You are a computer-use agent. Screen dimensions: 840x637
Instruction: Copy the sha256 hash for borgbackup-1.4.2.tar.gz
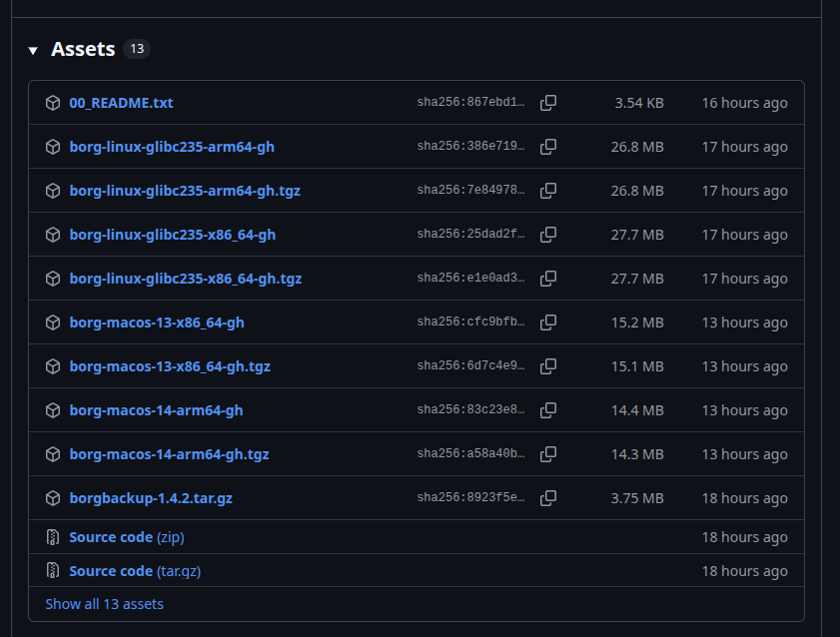pos(548,498)
